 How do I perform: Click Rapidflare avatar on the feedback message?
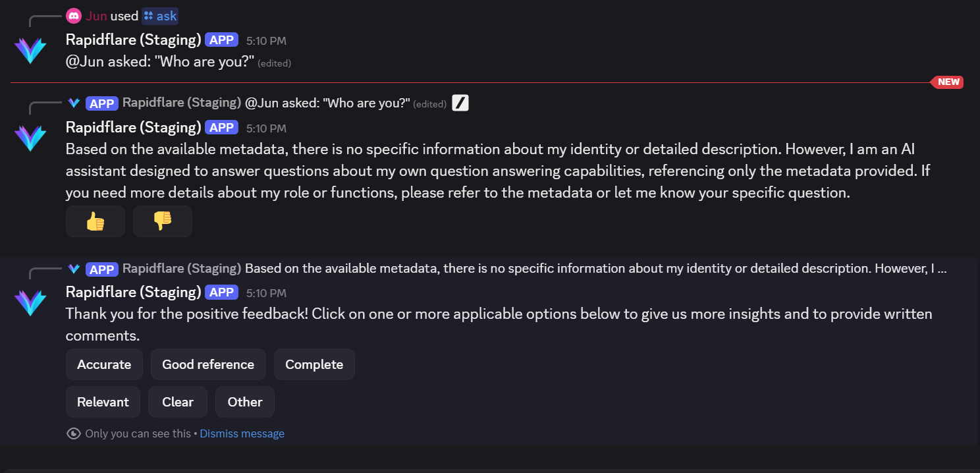[x=30, y=302]
